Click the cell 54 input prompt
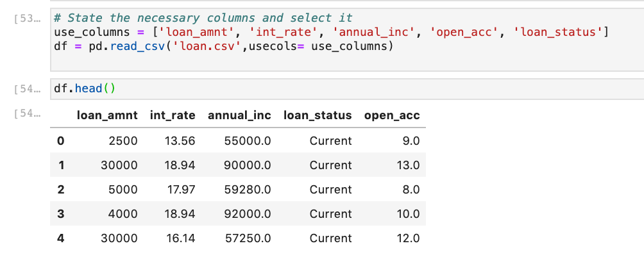The width and height of the screenshot is (644, 264). point(28,89)
